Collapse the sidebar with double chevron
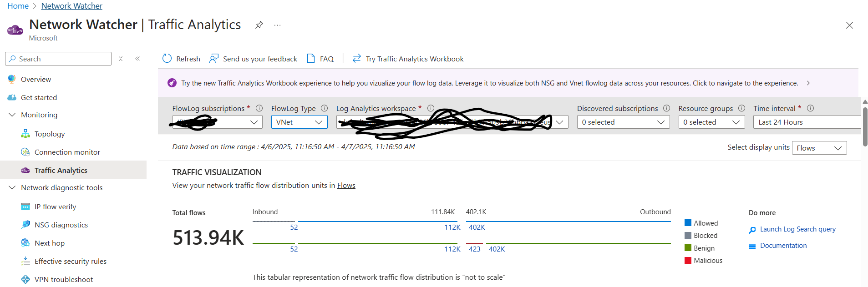The height and width of the screenshot is (287, 868). pos(137,59)
